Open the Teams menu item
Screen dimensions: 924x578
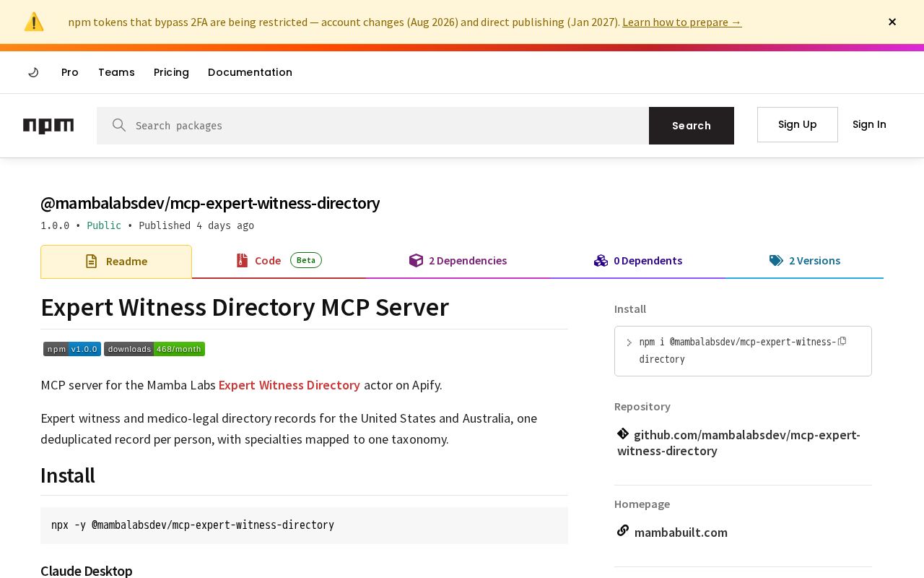[116, 72]
